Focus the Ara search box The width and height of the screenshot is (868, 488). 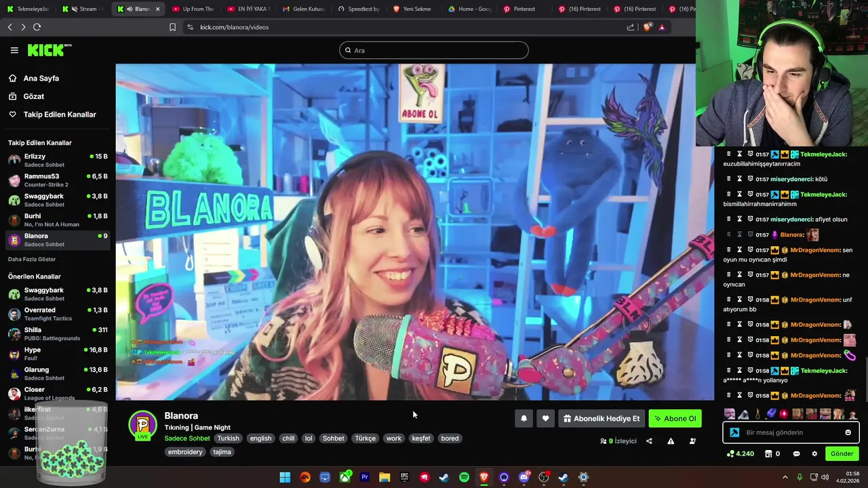coord(434,50)
